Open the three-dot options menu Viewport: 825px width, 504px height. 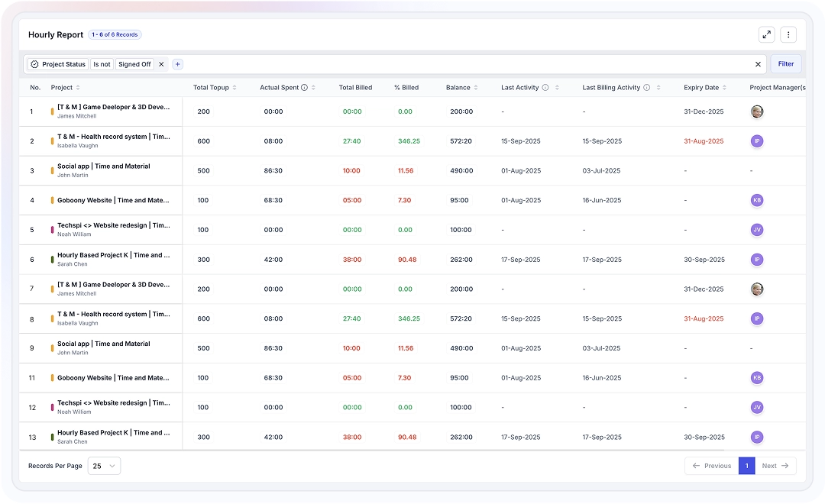coord(788,34)
